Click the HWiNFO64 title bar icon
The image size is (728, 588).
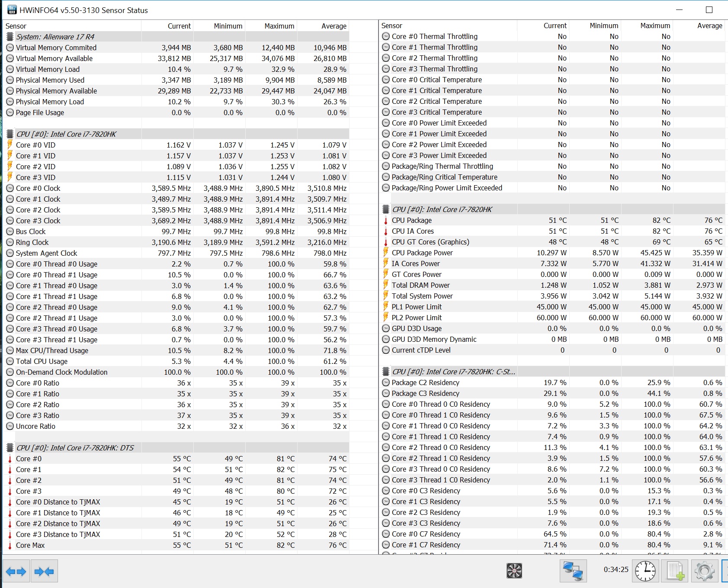click(x=12, y=10)
